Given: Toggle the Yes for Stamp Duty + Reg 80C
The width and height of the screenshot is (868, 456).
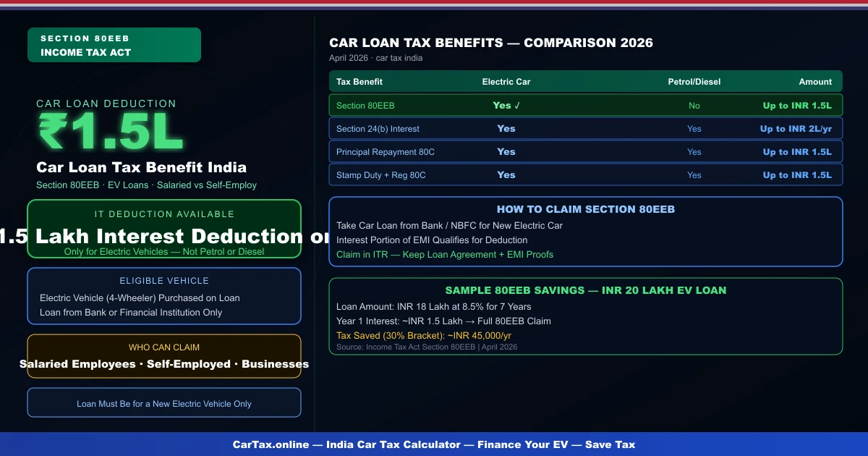Looking at the screenshot, I should tap(506, 174).
